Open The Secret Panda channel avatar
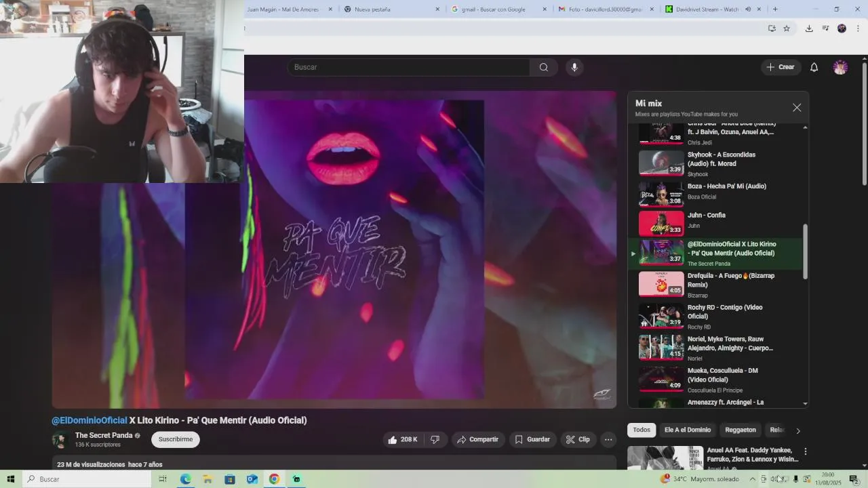This screenshot has width=868, height=488. pos(60,439)
